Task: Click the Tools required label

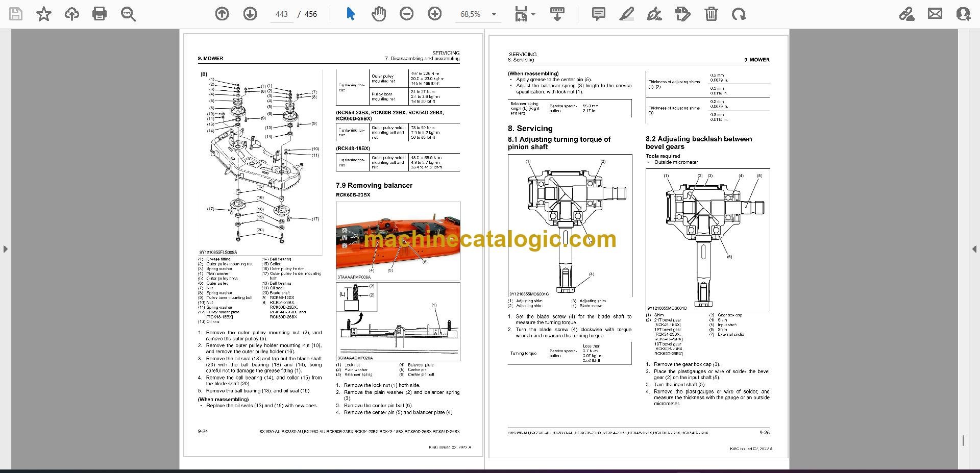Action: tap(663, 156)
